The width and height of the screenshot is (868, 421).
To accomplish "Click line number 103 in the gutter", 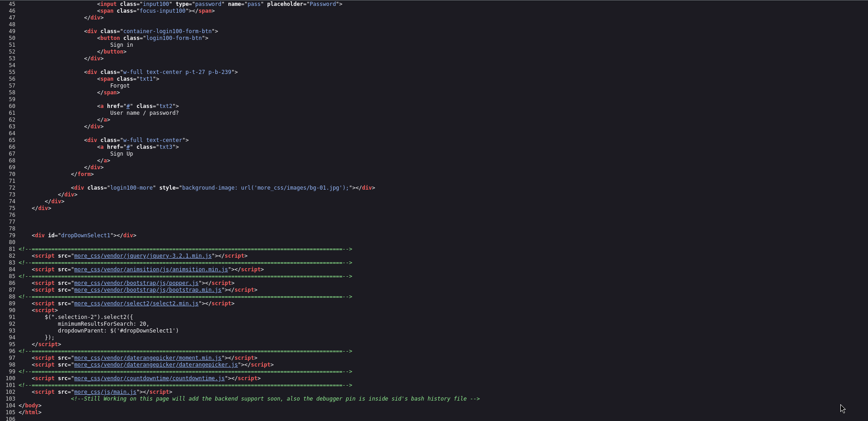I will [x=10, y=399].
